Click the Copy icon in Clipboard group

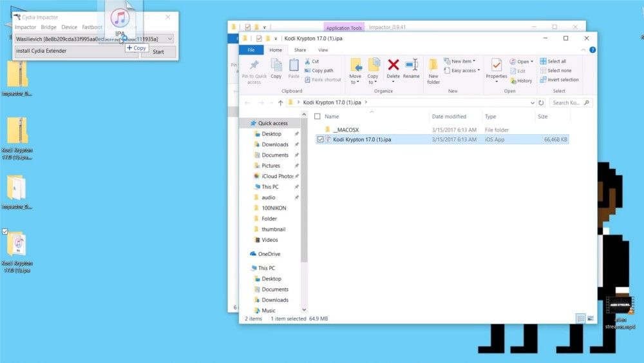click(x=276, y=65)
